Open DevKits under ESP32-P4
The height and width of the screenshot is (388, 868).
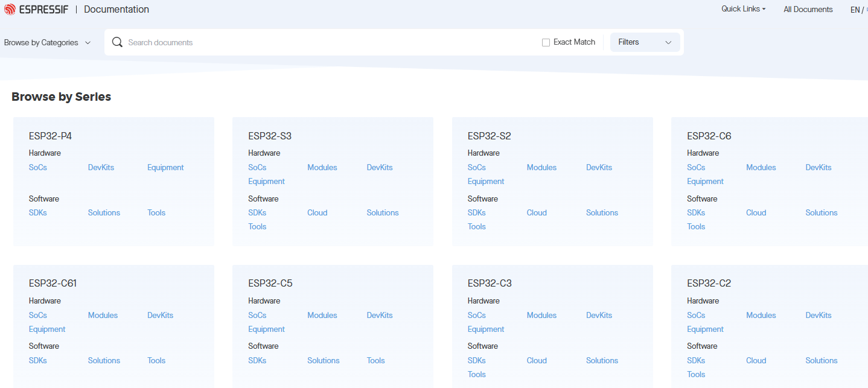click(x=101, y=167)
